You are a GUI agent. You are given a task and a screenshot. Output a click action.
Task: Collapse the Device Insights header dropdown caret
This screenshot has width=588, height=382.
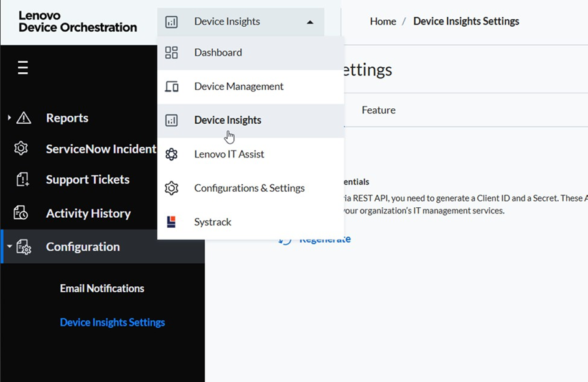pyautogui.click(x=310, y=22)
